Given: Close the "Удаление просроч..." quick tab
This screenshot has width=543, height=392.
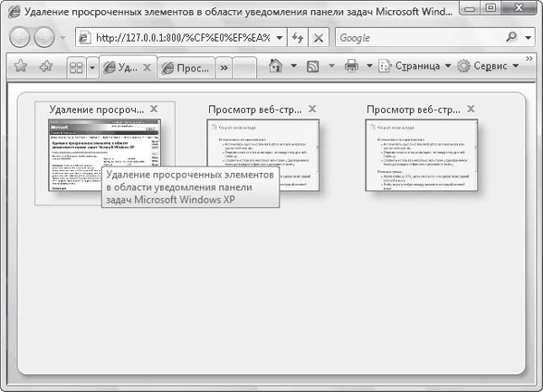Looking at the screenshot, I should [x=154, y=109].
